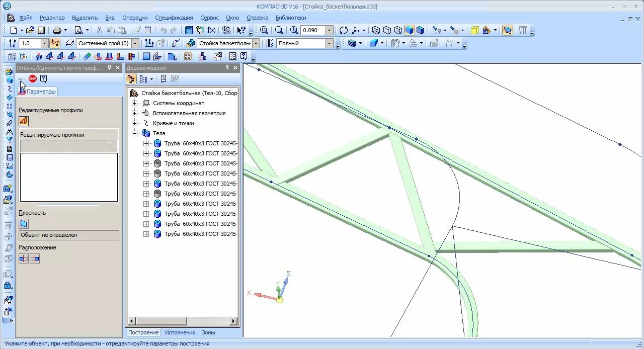Open the step value 1.0 dropdown
The image size is (644, 349).
click(x=44, y=43)
